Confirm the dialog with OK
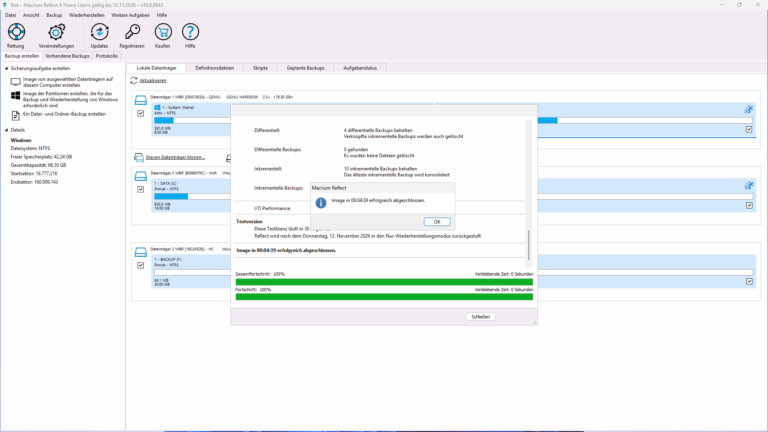This screenshot has width=768, height=432. point(437,222)
